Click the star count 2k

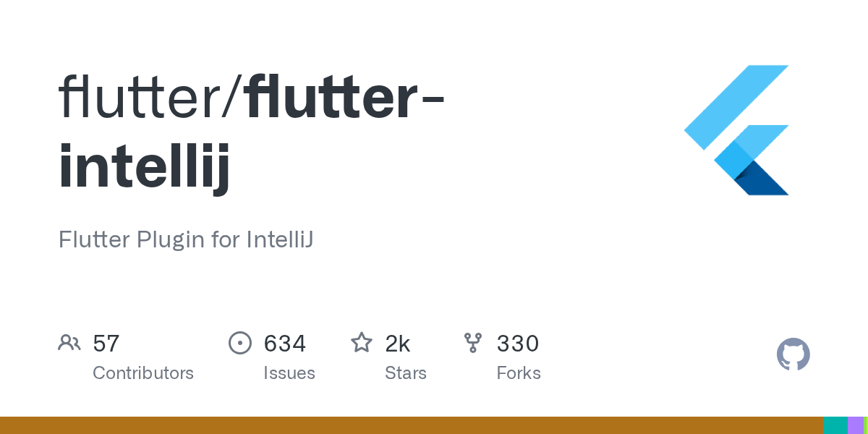point(398,344)
